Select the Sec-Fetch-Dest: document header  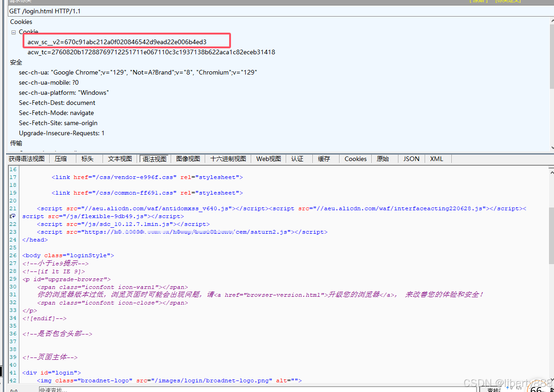[57, 103]
